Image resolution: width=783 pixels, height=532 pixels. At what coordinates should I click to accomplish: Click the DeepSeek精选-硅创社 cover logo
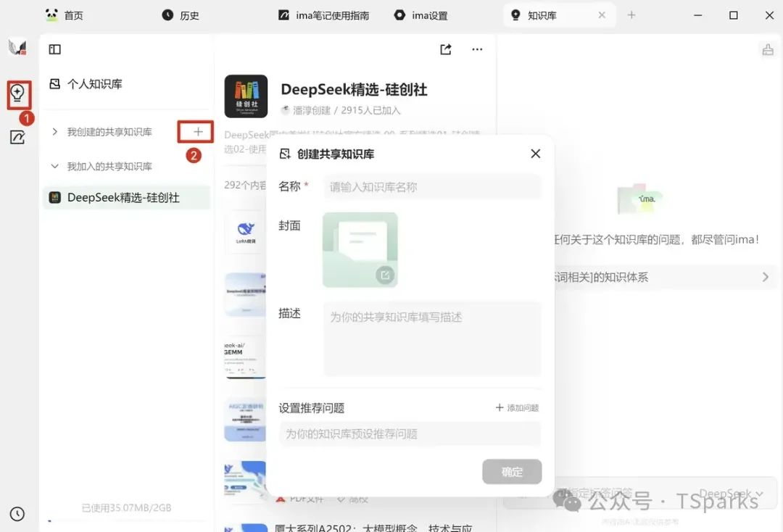246,96
